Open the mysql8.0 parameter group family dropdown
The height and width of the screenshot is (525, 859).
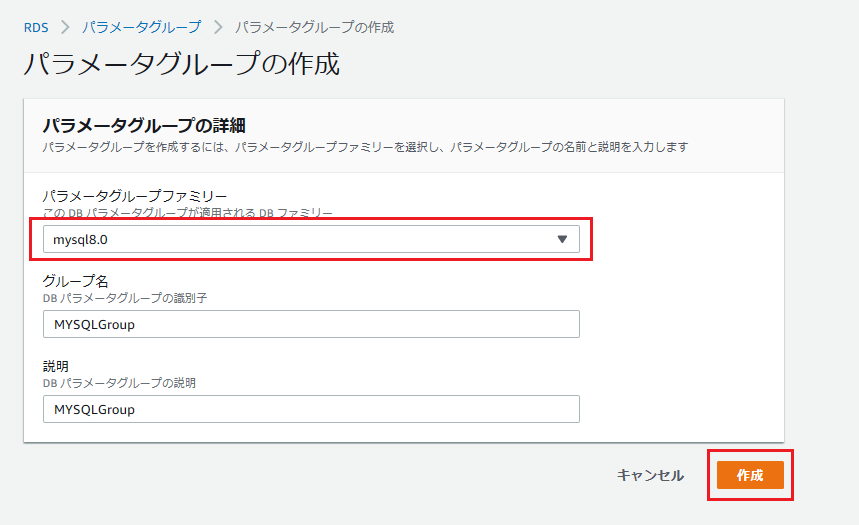[x=311, y=239]
